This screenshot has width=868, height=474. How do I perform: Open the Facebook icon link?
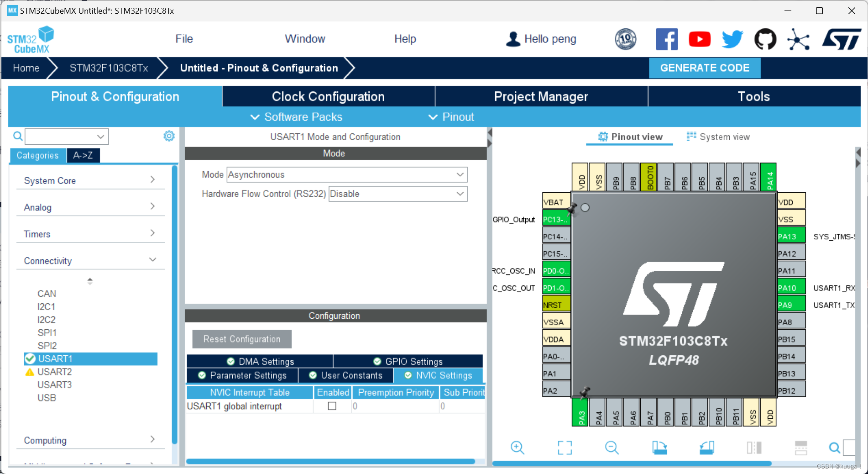(666, 39)
